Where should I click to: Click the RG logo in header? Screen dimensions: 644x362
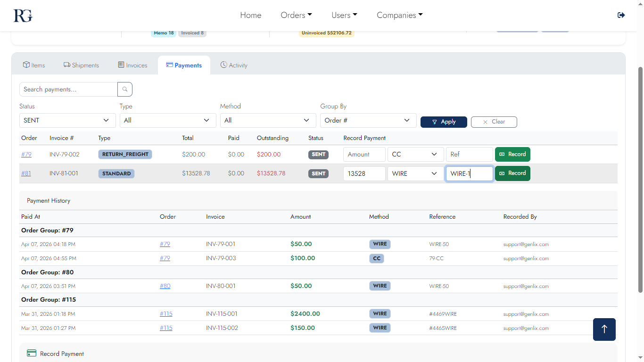(23, 16)
